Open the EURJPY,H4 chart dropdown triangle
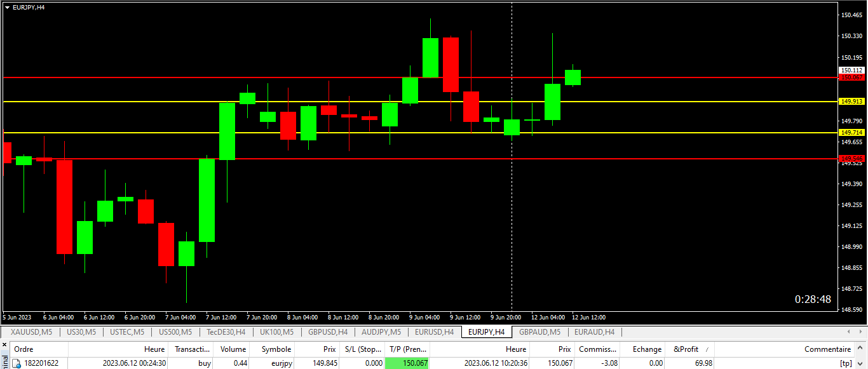Image resolution: width=868 pixels, height=369 pixels. coord(7,8)
